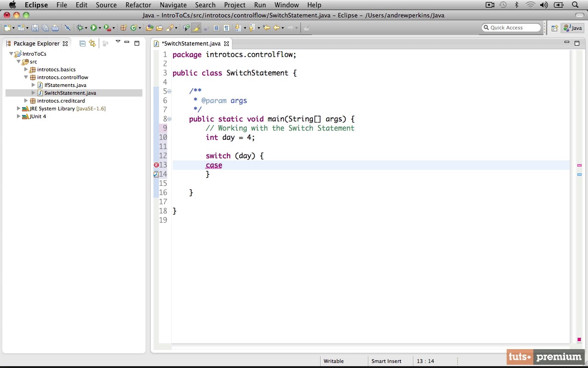Expand the JRE System Library node
The height and width of the screenshot is (368, 588).
(18, 109)
